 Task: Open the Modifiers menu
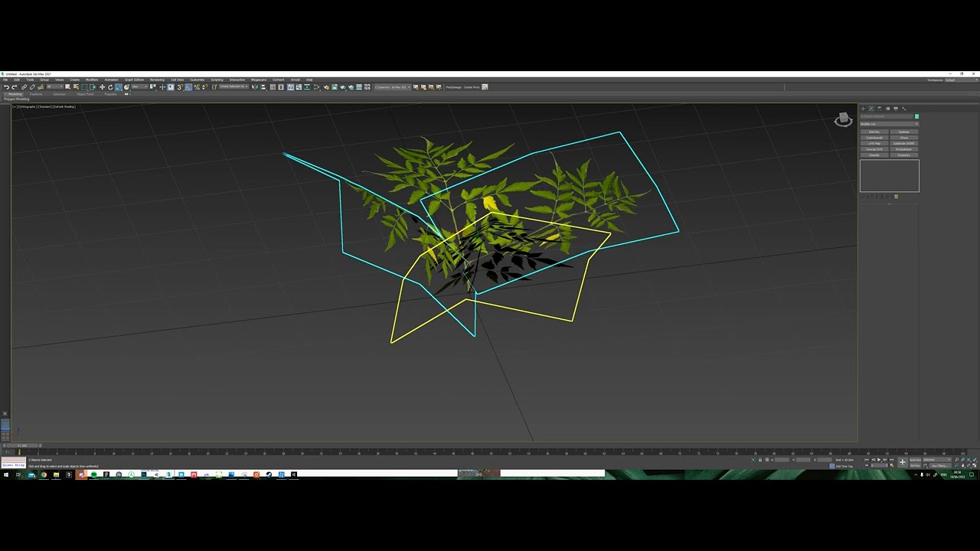[92, 80]
